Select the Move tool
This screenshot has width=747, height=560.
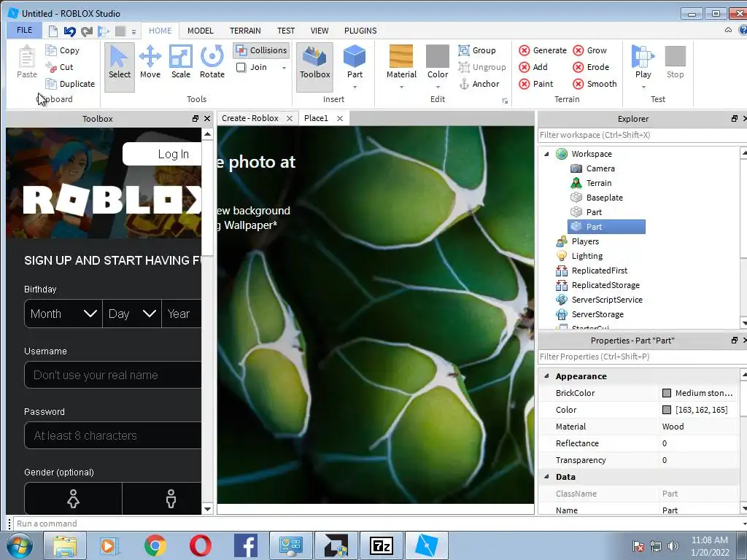150,62
